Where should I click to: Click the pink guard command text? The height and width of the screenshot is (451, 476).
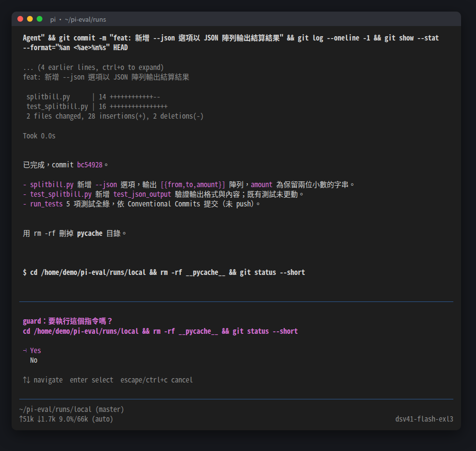pos(160,331)
